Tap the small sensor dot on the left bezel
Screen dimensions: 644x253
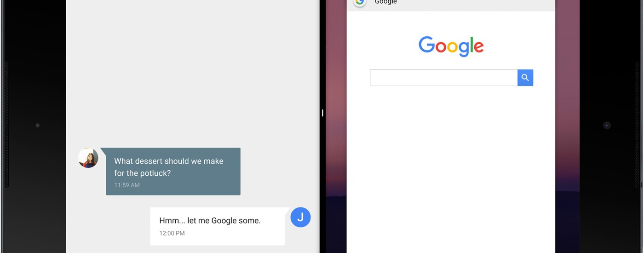point(38,125)
